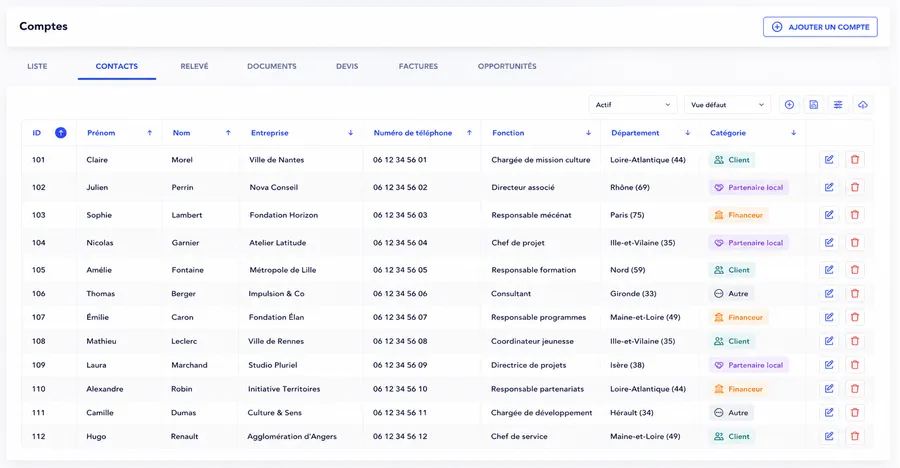This screenshot has height=468, width=900.
Task: Edit the Camille Dumas contact
Action: [829, 412]
